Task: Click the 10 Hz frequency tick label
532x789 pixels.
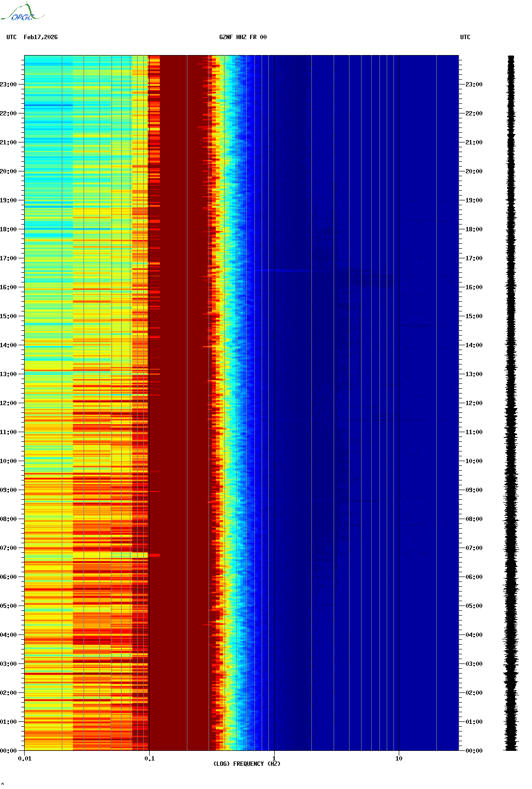Action: click(399, 759)
